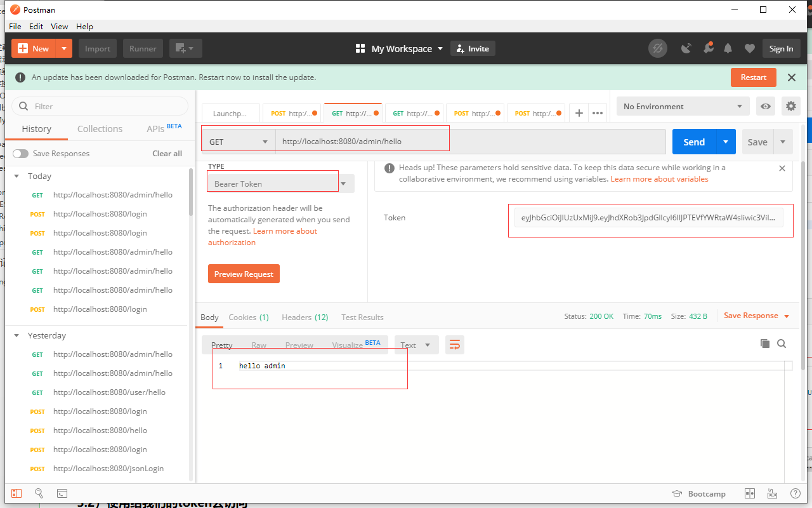This screenshot has width=812, height=508.
Task: Open the notifications bell
Action: tap(728, 48)
